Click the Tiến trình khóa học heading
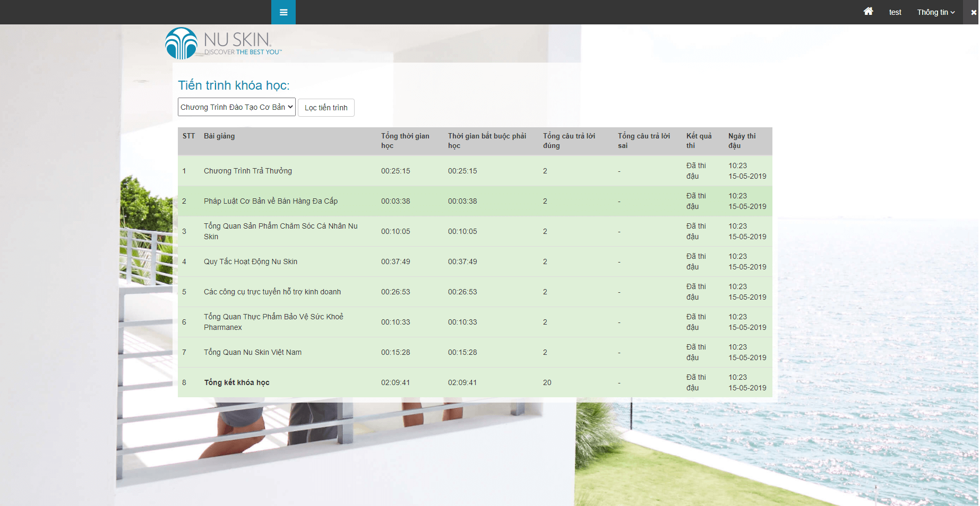Image resolution: width=980 pixels, height=506 pixels. tap(234, 85)
